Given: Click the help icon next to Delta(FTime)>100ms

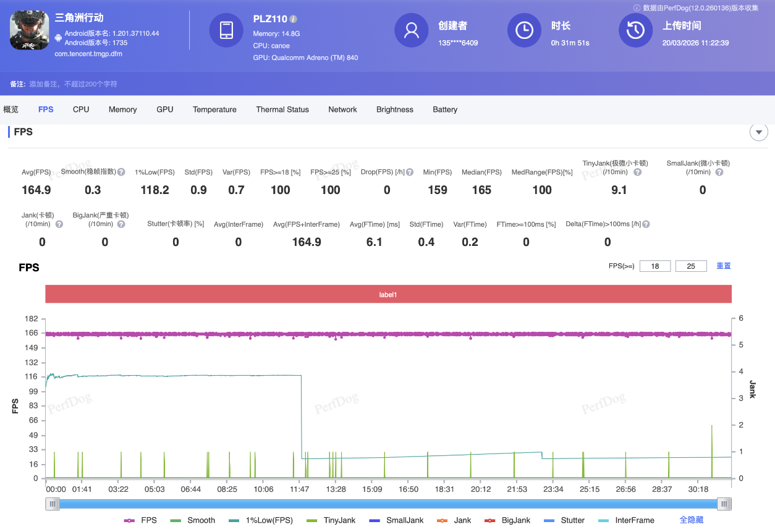Looking at the screenshot, I should [646, 224].
